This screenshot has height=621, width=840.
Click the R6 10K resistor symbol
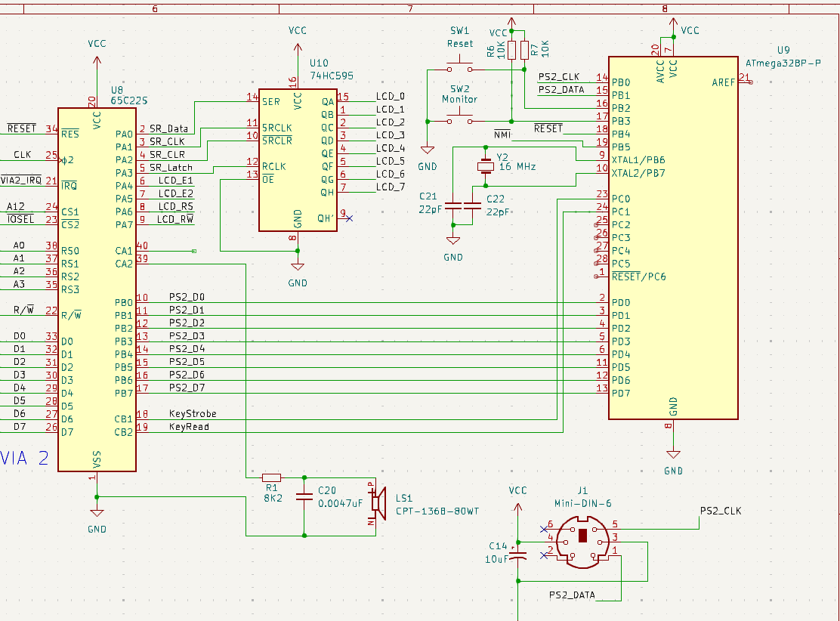(x=511, y=51)
